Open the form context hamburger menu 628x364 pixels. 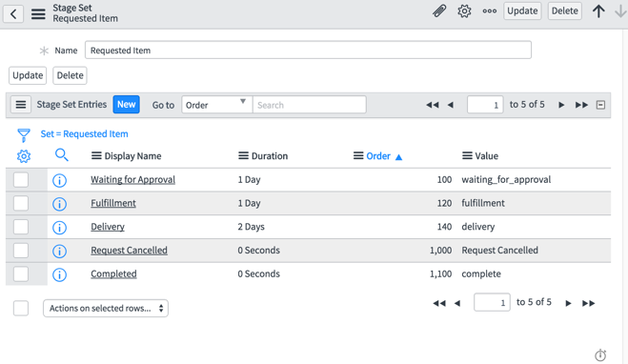(x=38, y=14)
